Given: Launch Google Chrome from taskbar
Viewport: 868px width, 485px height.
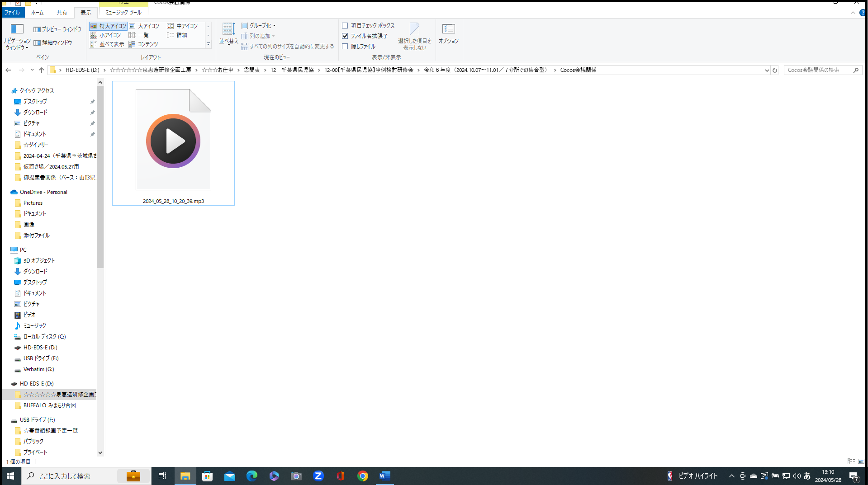Looking at the screenshot, I should pyautogui.click(x=363, y=476).
